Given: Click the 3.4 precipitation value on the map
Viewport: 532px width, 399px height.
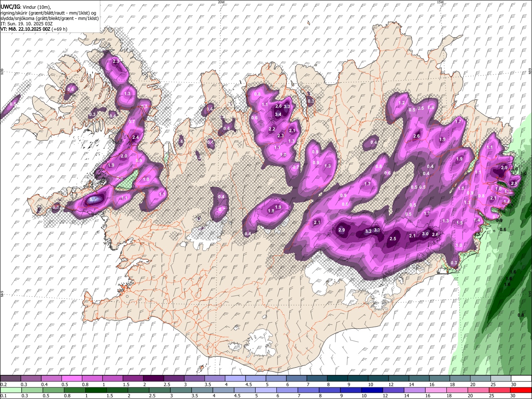Looking at the screenshot, I should [x=278, y=114].
